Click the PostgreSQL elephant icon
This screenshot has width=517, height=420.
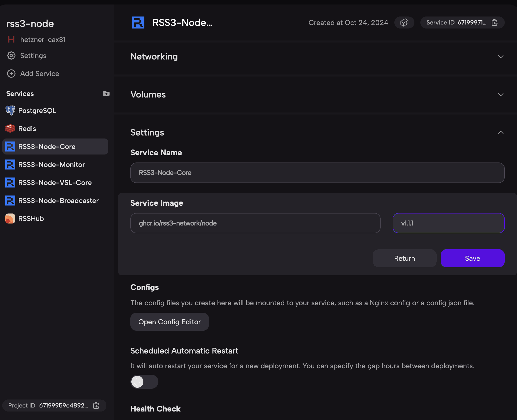coord(10,110)
